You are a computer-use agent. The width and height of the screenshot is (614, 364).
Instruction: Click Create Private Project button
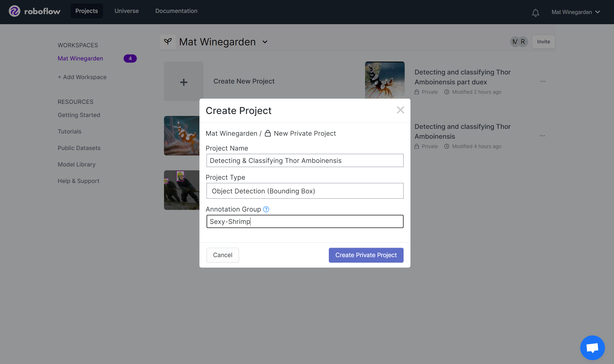coord(366,255)
